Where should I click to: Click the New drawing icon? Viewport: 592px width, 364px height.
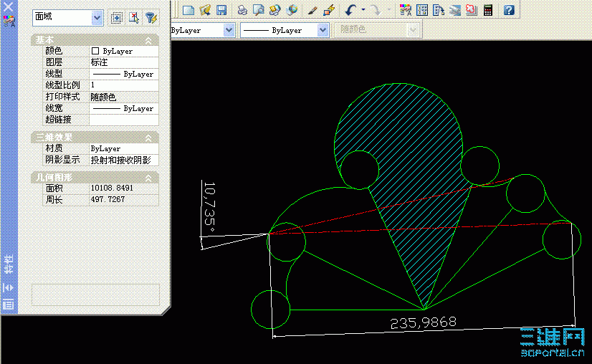pyautogui.click(x=188, y=10)
